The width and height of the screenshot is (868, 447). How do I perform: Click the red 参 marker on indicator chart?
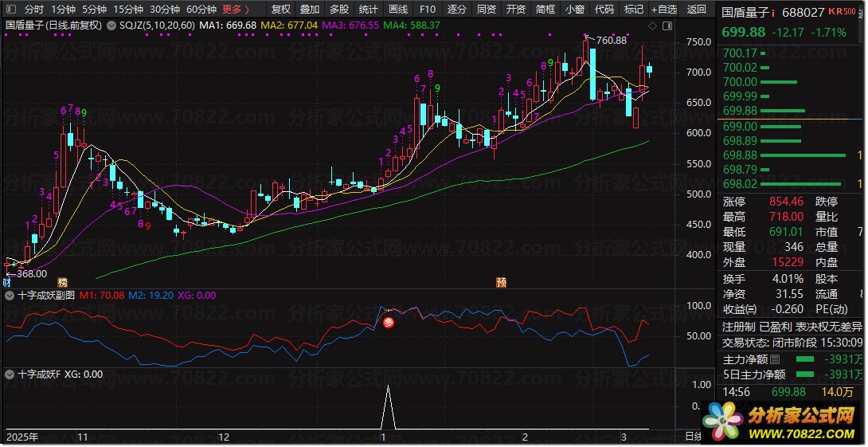tap(389, 323)
